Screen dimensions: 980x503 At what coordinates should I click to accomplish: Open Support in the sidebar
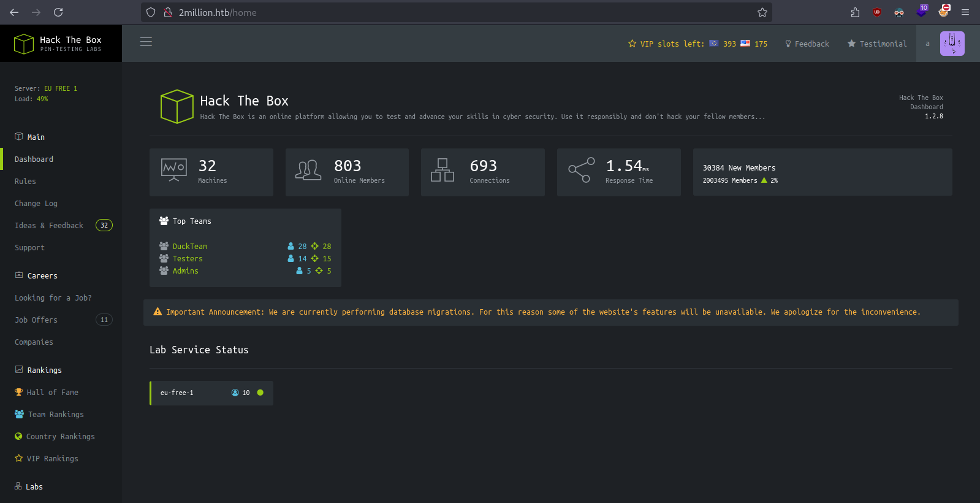coord(29,247)
